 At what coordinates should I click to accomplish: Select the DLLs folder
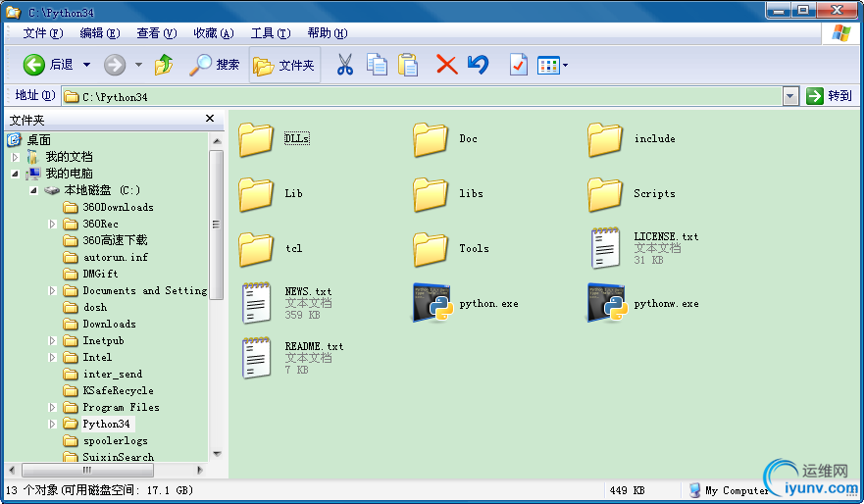[x=275, y=139]
